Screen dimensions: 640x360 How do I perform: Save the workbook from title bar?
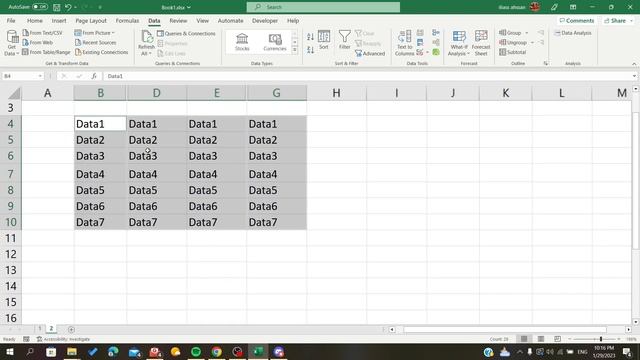click(x=57, y=7)
